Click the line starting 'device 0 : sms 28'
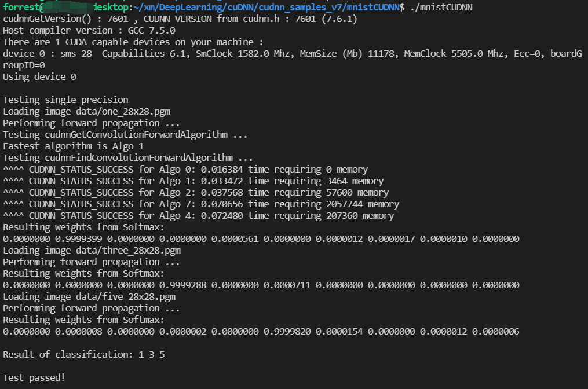This screenshot has height=389, width=588. (293, 54)
